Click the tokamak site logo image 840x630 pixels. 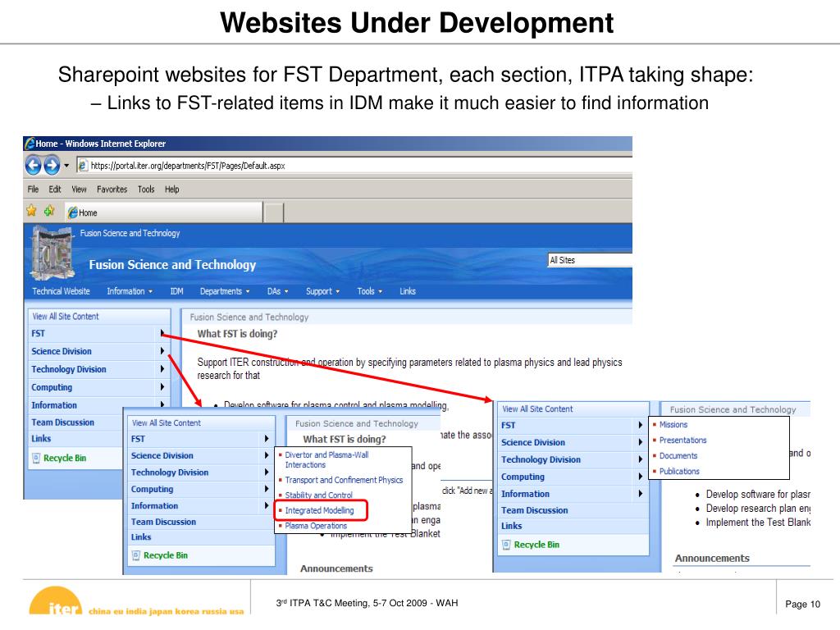(x=52, y=253)
